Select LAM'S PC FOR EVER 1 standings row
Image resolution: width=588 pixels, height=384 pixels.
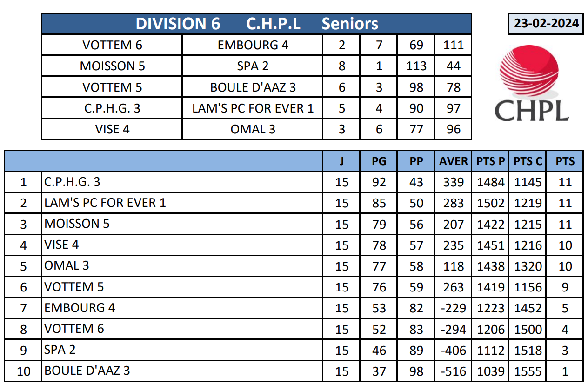105,203
